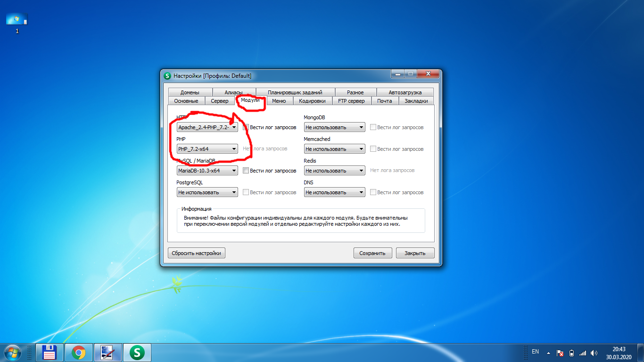This screenshot has height=362, width=644.
Task: Click the floppy disk taskbar icon
Action: click(50, 352)
